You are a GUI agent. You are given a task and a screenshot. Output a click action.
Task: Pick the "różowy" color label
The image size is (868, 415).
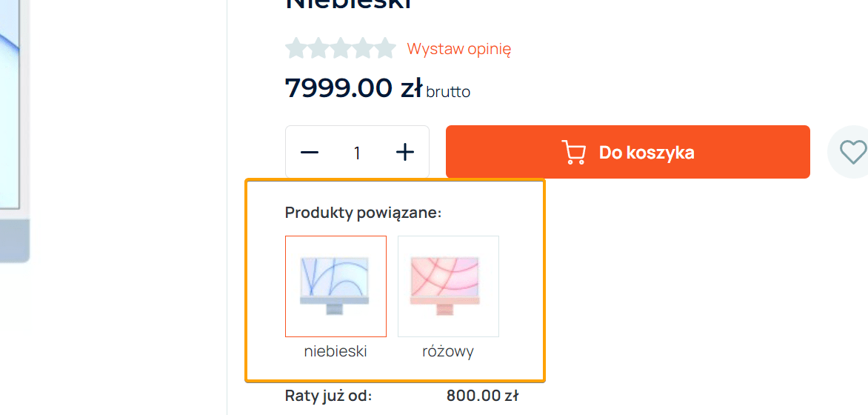pos(448,351)
